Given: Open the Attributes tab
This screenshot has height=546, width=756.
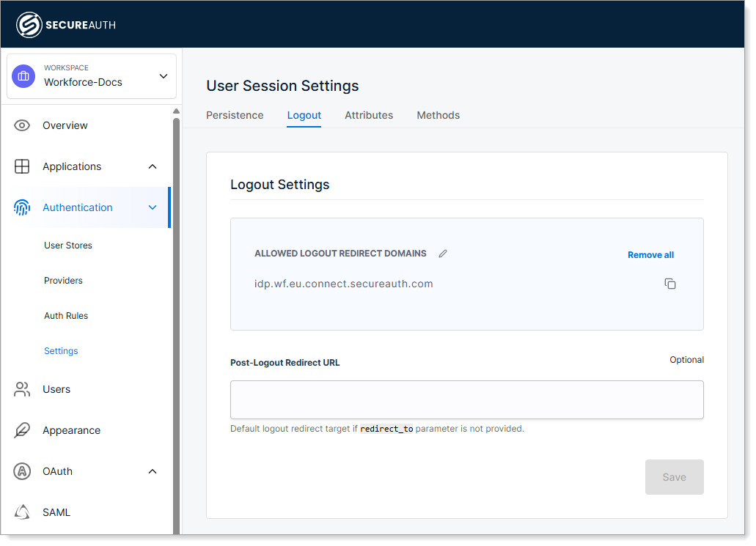Looking at the screenshot, I should point(369,115).
